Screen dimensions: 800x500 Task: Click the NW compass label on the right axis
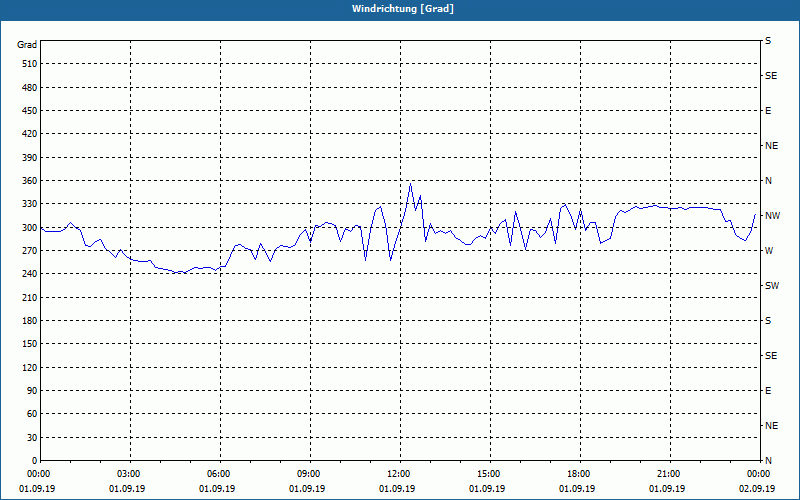772,216
